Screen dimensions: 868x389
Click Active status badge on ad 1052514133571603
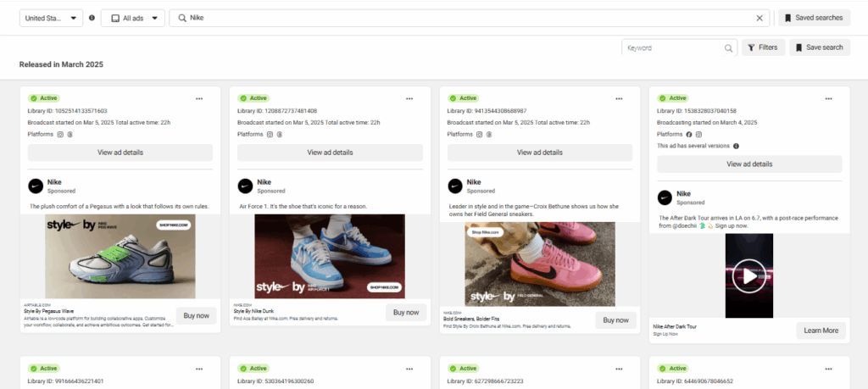tap(44, 98)
